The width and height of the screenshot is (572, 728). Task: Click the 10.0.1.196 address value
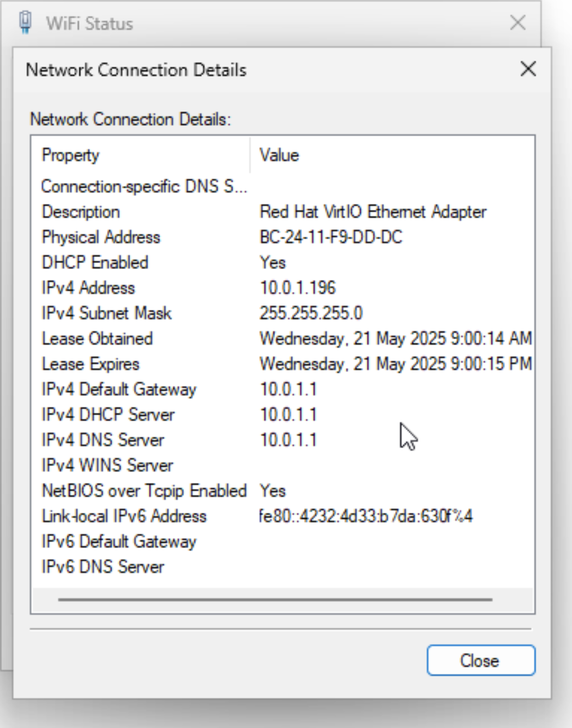[298, 288]
